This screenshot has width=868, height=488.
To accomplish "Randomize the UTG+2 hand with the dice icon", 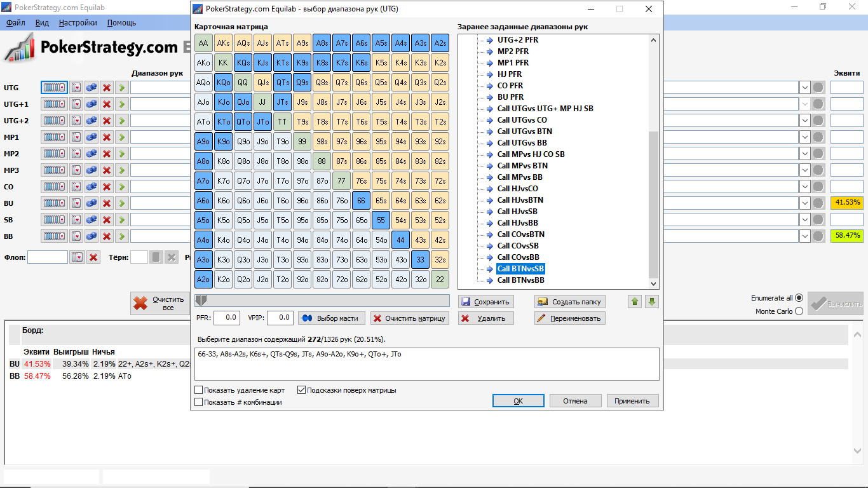I will point(92,120).
